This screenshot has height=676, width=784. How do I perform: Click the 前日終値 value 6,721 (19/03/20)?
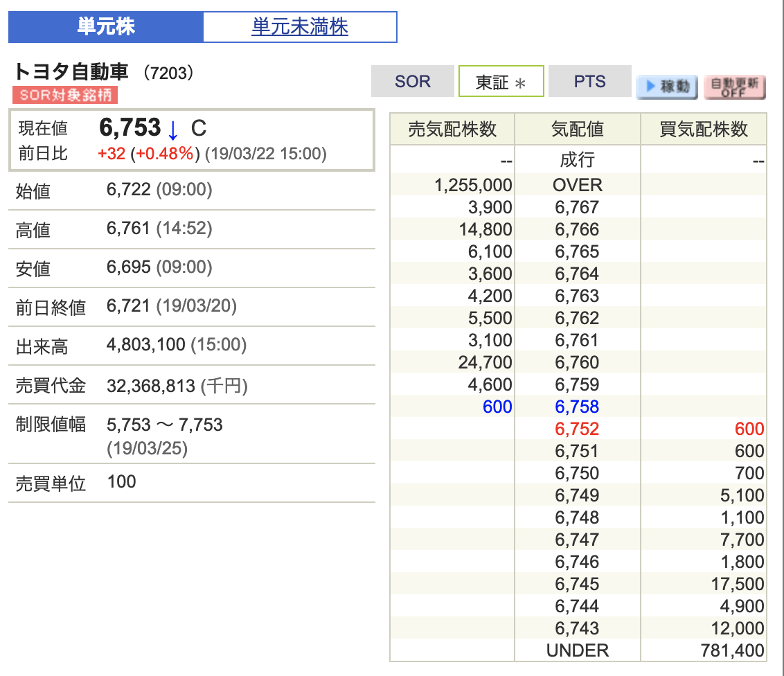point(172,305)
